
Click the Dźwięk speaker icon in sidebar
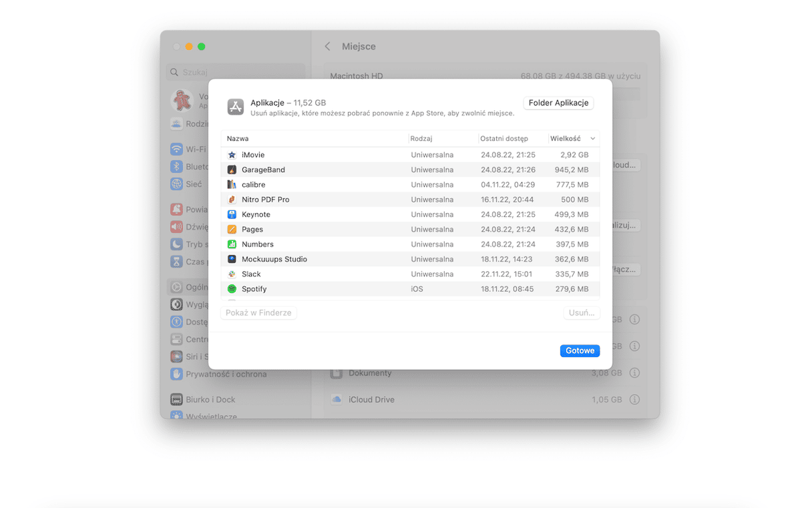[176, 227]
